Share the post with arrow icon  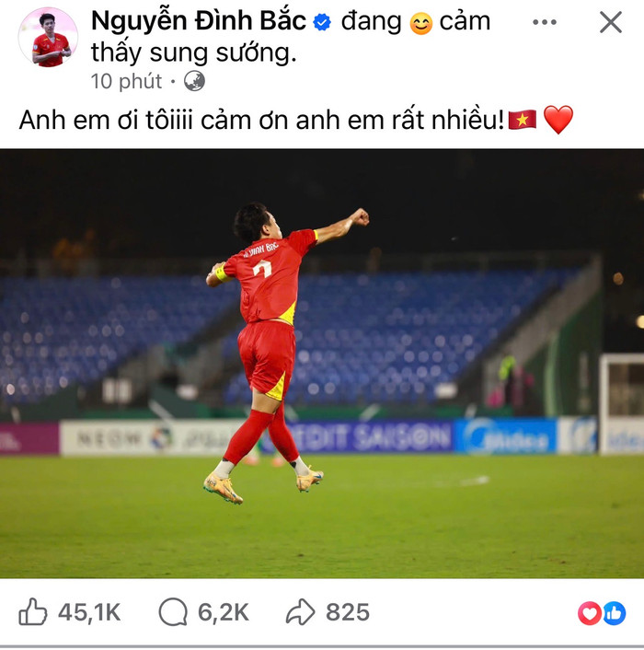pyautogui.click(x=300, y=612)
